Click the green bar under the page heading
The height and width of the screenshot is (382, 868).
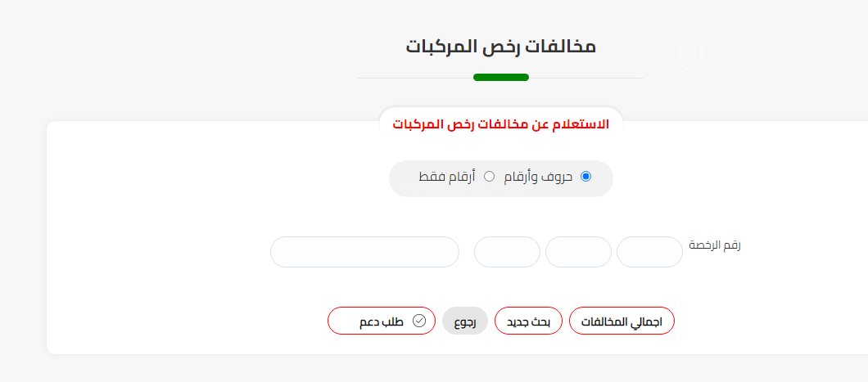tap(501, 78)
